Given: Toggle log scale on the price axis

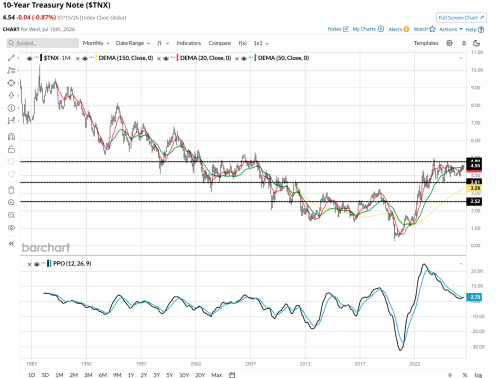Looking at the screenshot, I should click(x=478, y=375).
